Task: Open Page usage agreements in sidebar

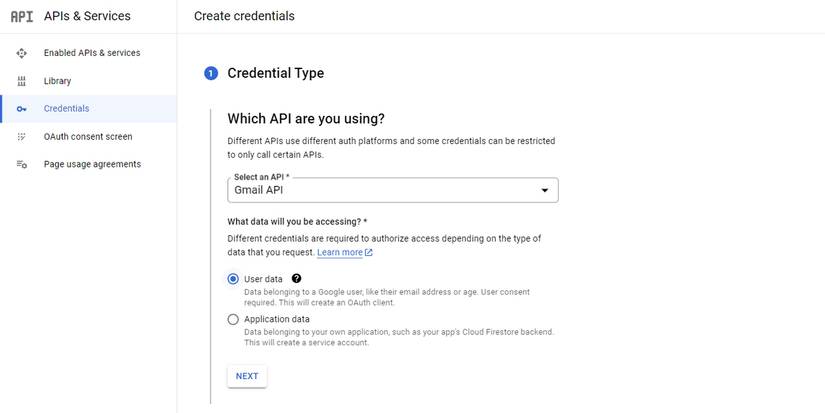Action: point(92,164)
